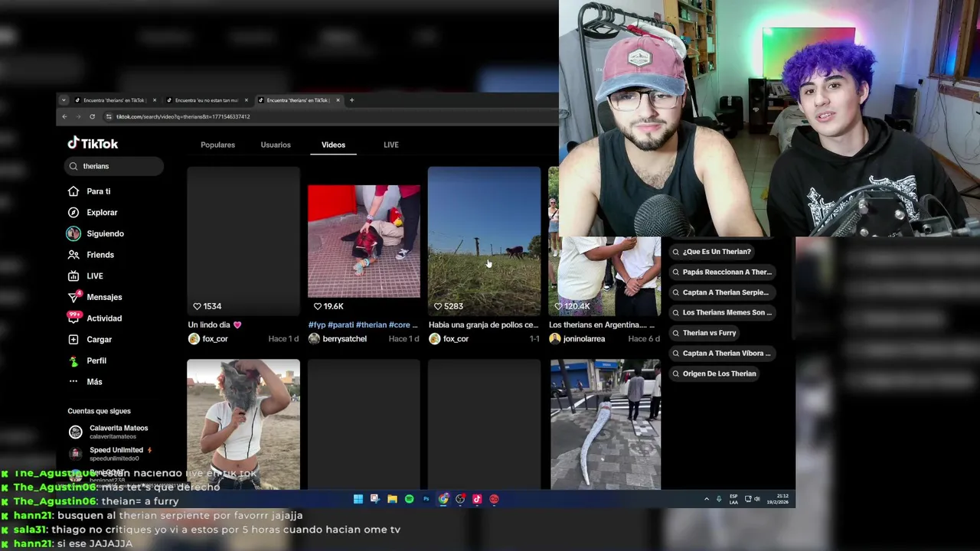
Task: Go to the Siguiendo feed
Action: tap(96, 233)
